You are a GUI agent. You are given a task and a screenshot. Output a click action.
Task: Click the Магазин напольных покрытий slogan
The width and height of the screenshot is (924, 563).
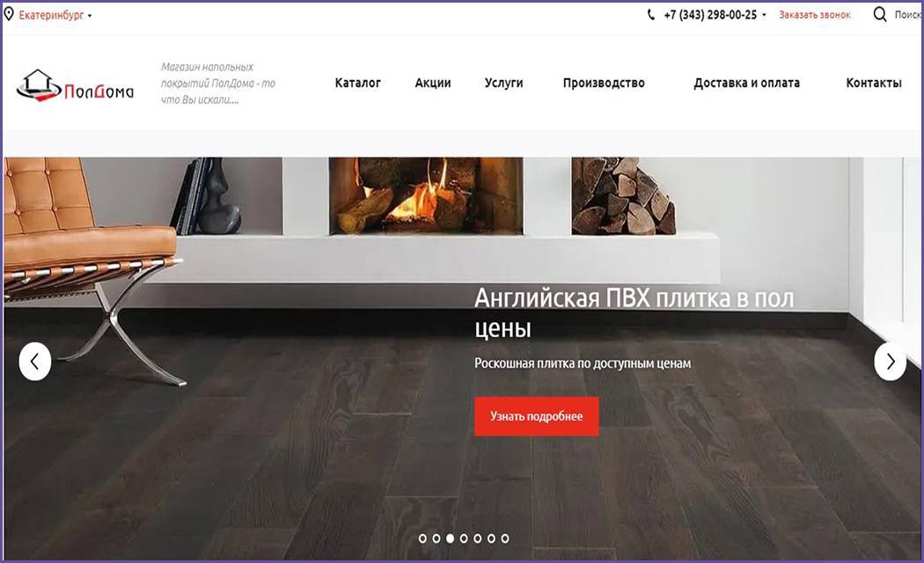click(218, 83)
